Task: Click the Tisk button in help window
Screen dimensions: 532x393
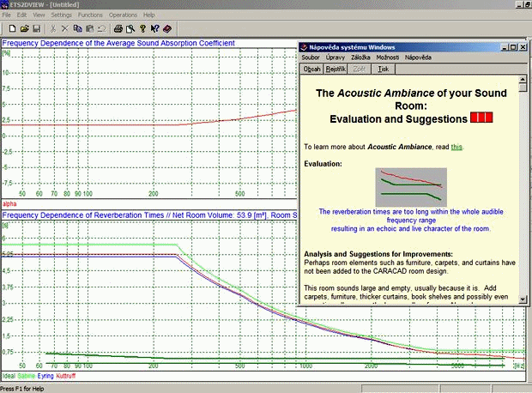Action: 384,69
